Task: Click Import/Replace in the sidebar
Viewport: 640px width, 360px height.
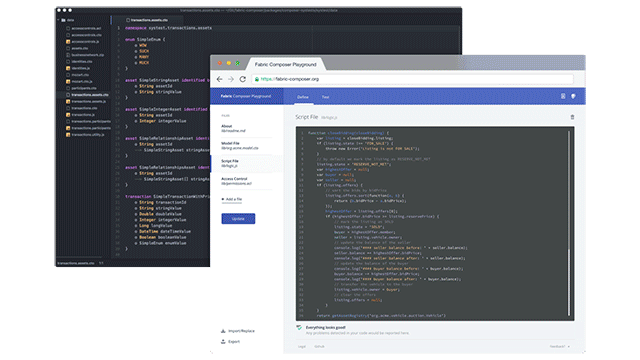Action: pyautogui.click(x=241, y=331)
